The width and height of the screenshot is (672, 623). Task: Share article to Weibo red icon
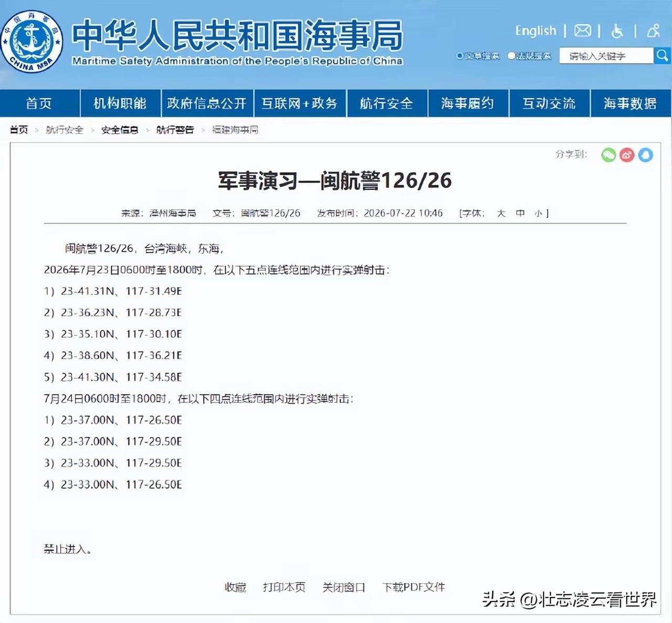627,155
